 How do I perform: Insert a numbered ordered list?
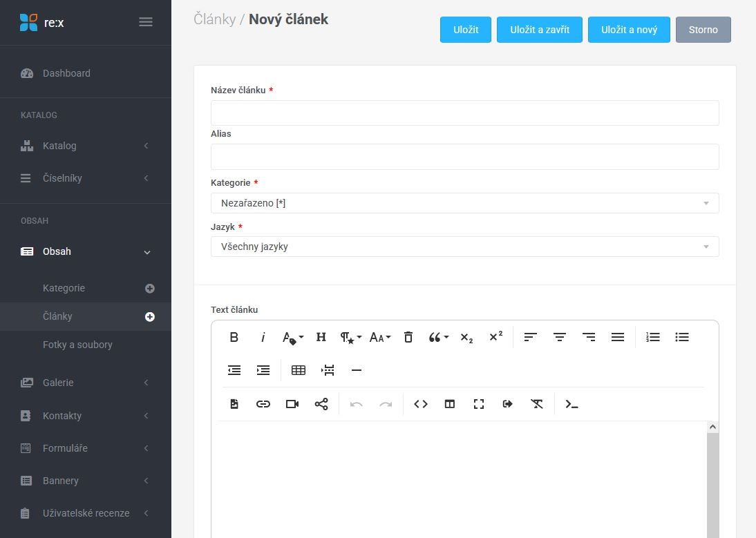click(x=653, y=337)
